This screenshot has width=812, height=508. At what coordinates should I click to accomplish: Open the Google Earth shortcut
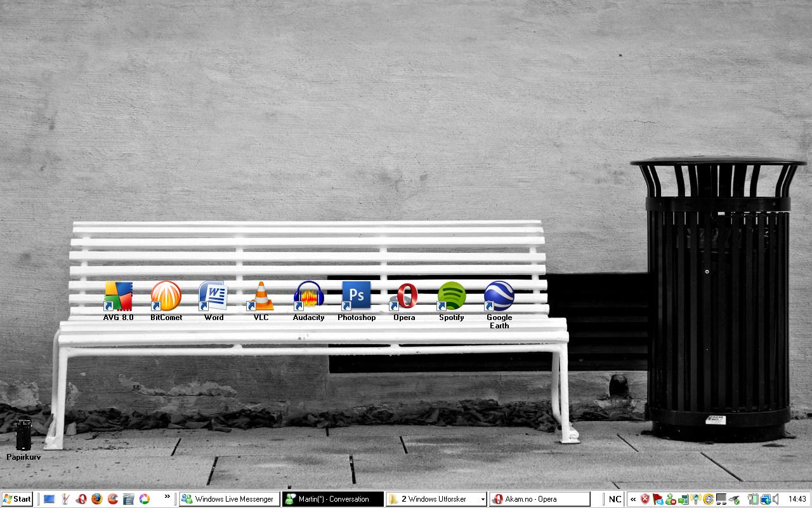pyautogui.click(x=499, y=305)
